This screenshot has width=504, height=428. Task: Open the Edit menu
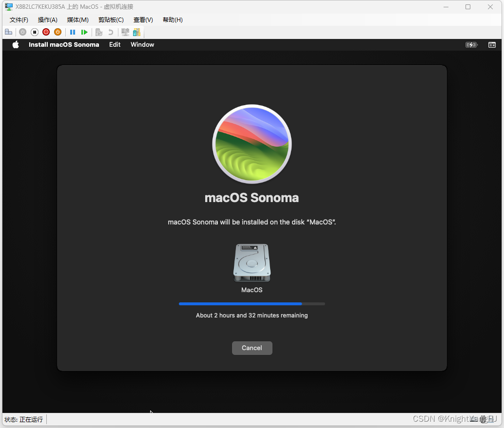[115, 44]
